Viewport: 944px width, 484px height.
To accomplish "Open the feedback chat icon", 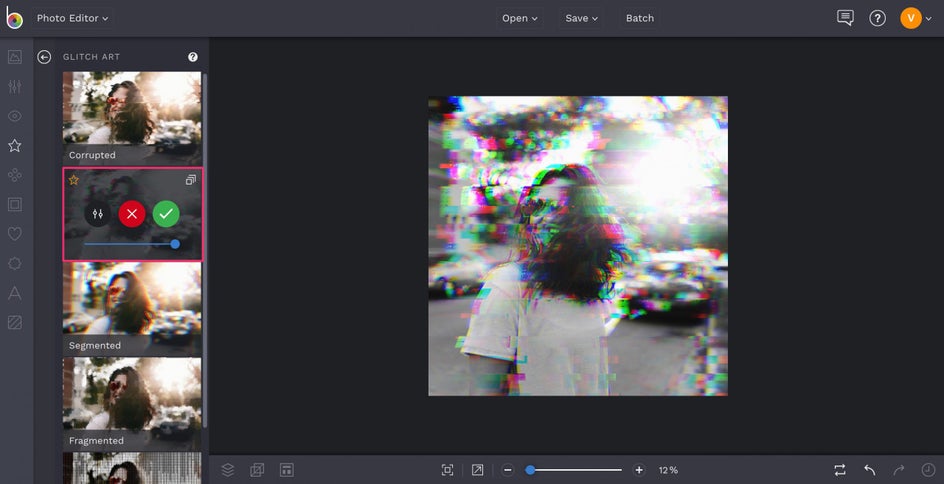I will click(x=845, y=18).
